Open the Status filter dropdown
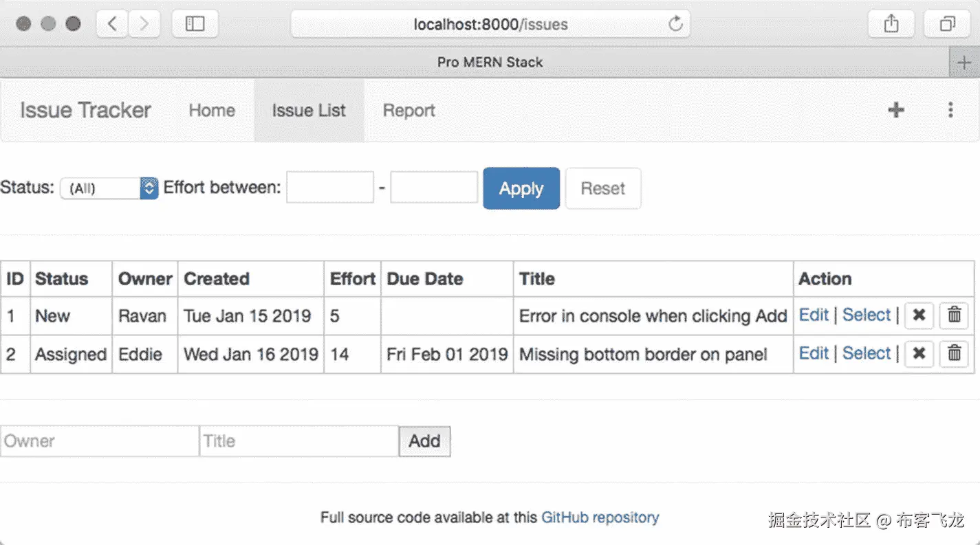Viewport: 980px width, 545px height. (x=109, y=188)
